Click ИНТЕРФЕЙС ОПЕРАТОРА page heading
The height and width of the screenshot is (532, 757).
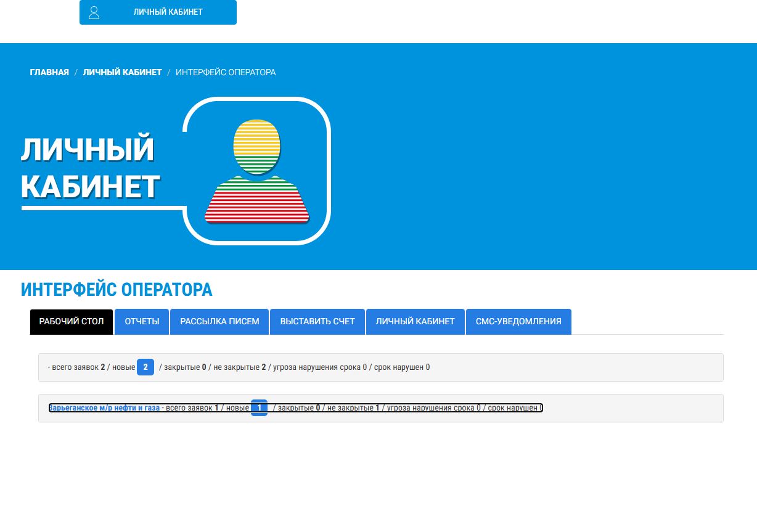(117, 289)
